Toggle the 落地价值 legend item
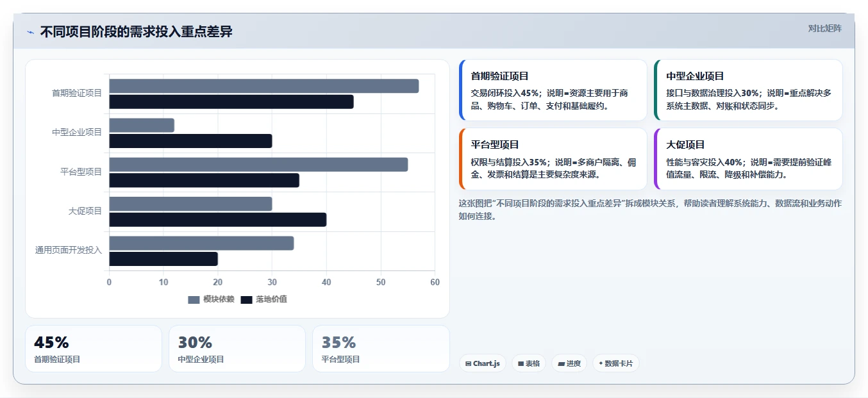868x398 pixels. point(263,299)
